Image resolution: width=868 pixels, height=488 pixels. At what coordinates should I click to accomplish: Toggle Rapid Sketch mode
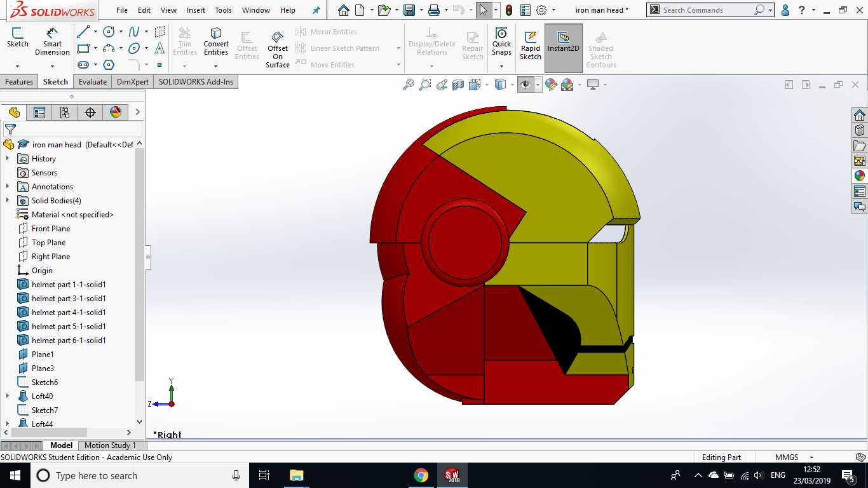[531, 44]
